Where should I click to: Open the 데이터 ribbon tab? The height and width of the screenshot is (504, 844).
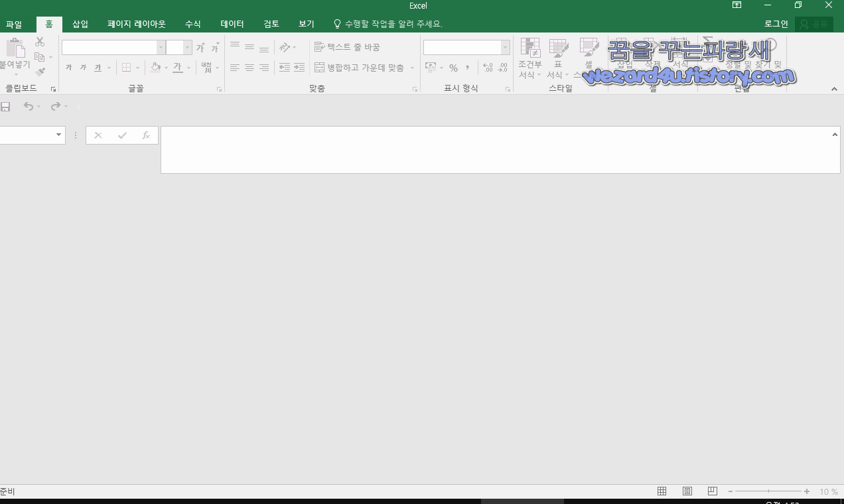point(232,24)
